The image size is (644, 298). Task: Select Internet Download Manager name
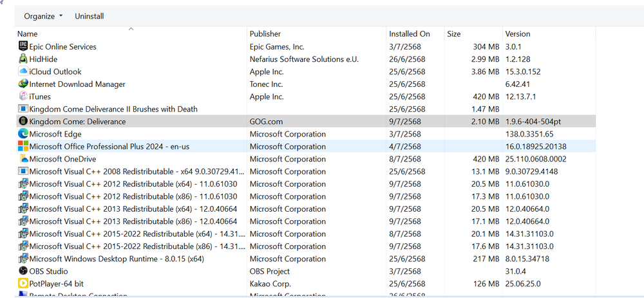tap(77, 84)
